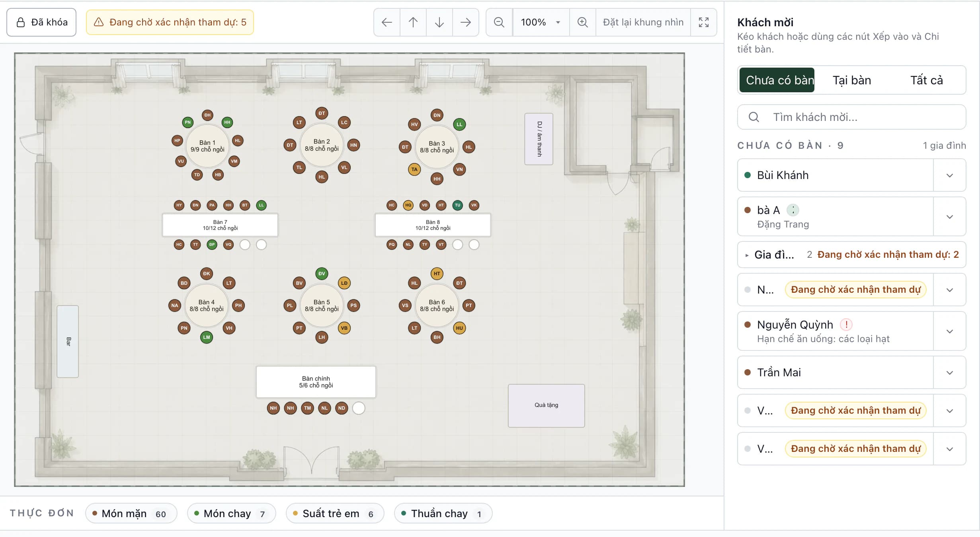This screenshot has height=537, width=980.
Task: Select the yellow TA seat at Bàn 3
Action: pos(414,169)
